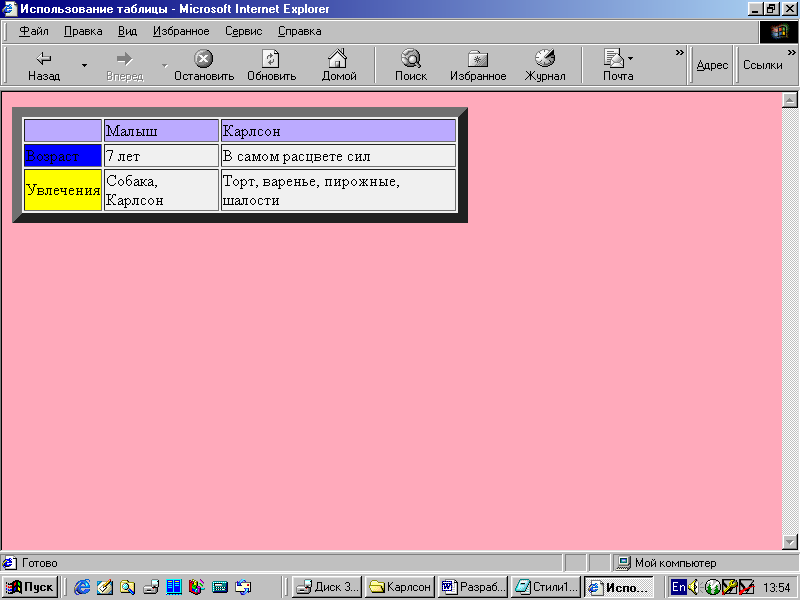Open the notepad-with-pencil quick launch icon
This screenshot has height=600, width=800.
[x=105, y=587]
